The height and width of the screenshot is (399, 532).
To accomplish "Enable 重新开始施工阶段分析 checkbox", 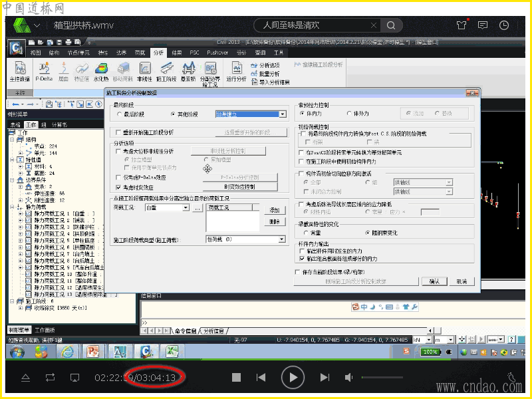I will (x=118, y=132).
